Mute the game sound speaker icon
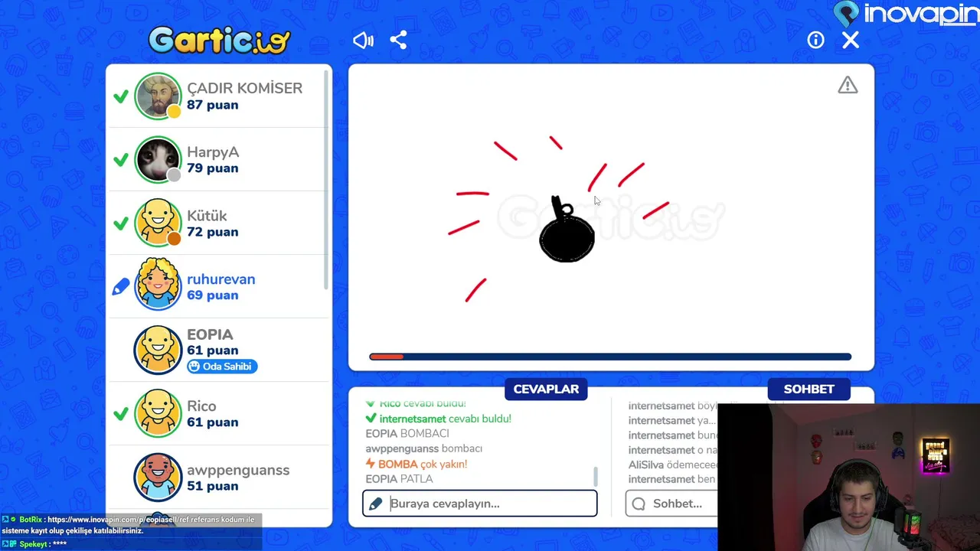The height and width of the screenshot is (551, 980). point(363,41)
